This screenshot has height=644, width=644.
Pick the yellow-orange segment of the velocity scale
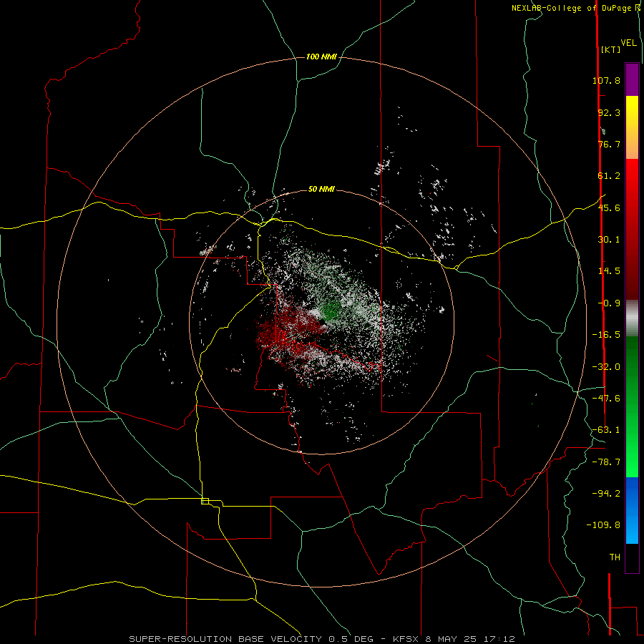tap(632, 127)
